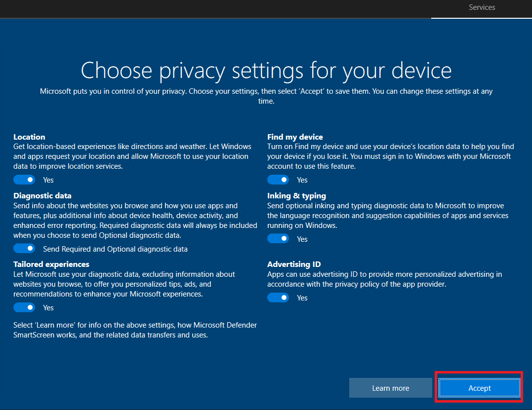The height and width of the screenshot is (410, 532).
Task: Click 'Send Required and Optional diagnostic data' label
Action: point(115,249)
